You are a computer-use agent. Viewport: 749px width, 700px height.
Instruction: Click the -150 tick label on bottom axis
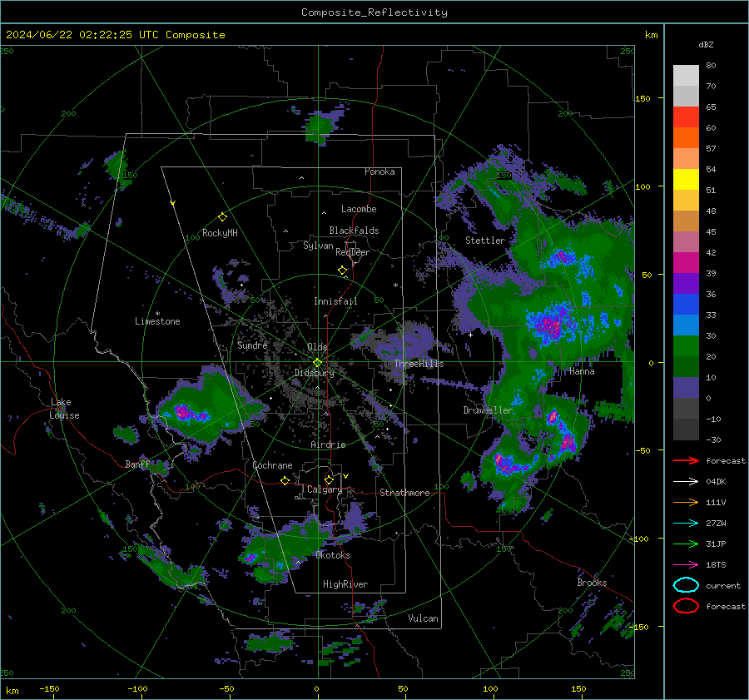[x=49, y=688]
